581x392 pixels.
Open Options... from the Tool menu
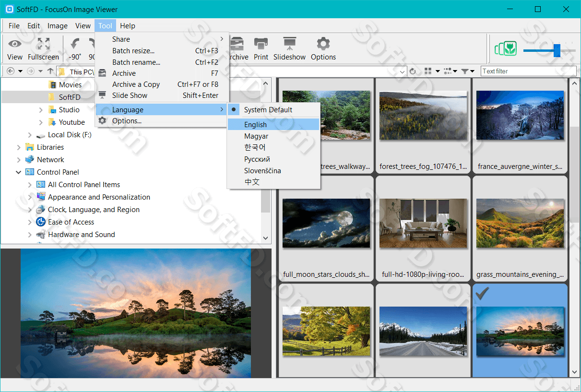(162, 121)
